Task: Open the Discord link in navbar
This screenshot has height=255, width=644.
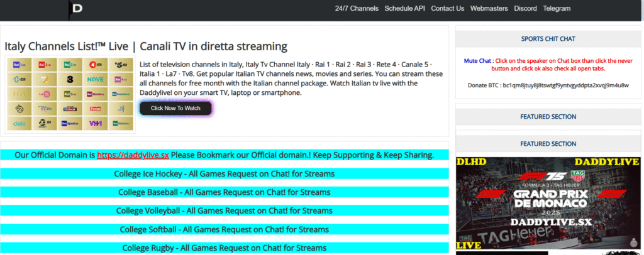Action: tap(525, 8)
